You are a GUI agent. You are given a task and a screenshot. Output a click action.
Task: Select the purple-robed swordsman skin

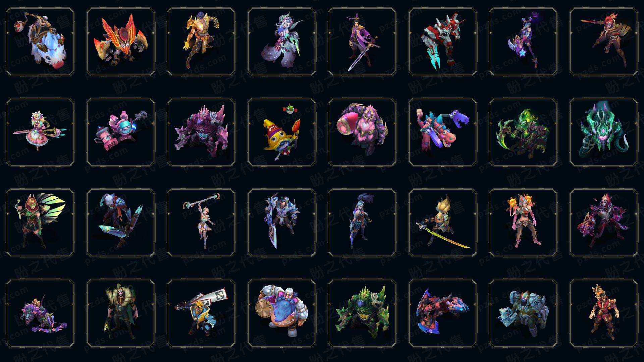pos(362,42)
